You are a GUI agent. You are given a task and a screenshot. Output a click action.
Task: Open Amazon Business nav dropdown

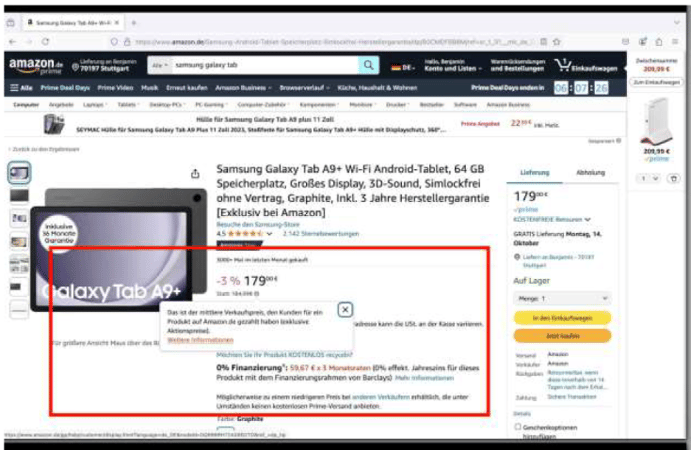click(x=243, y=88)
